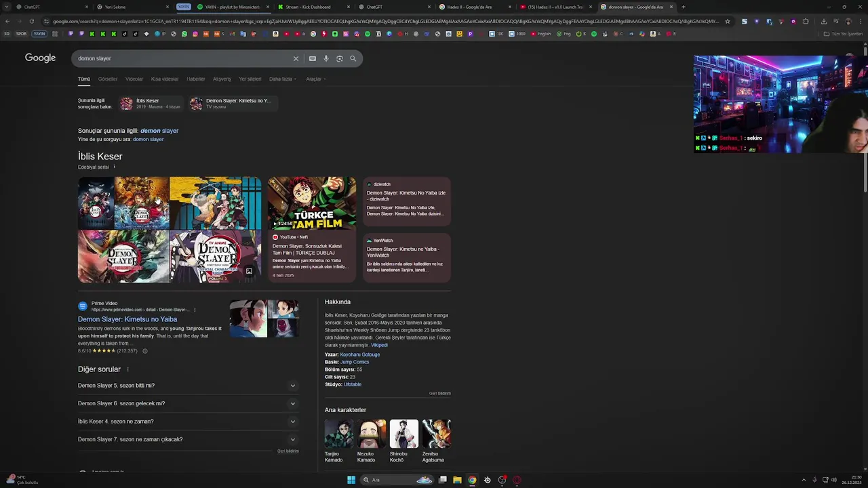The image size is (868, 488).
Task: Click info icon next to the rating
Action: point(144,351)
